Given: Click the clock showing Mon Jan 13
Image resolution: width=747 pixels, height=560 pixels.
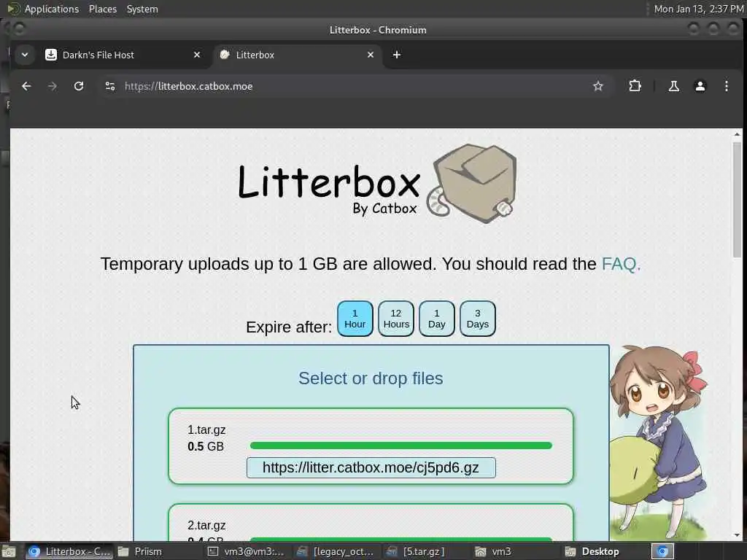Looking at the screenshot, I should point(698,9).
